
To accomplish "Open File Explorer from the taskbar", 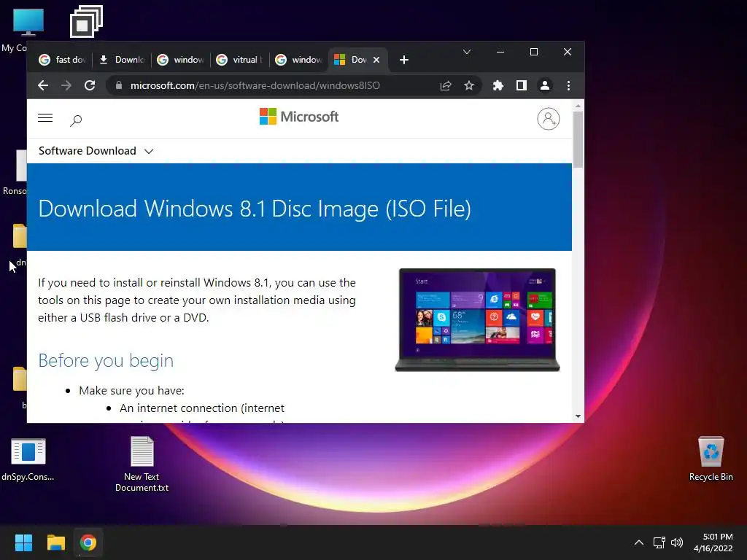I will click(55, 542).
